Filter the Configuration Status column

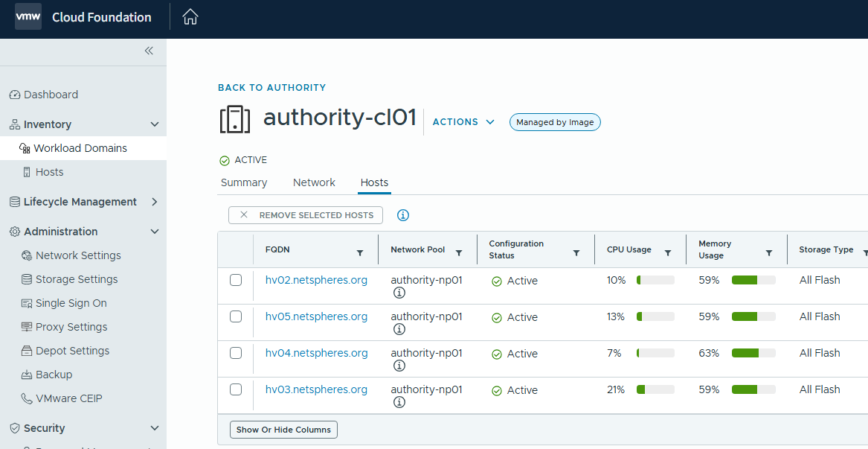click(576, 252)
